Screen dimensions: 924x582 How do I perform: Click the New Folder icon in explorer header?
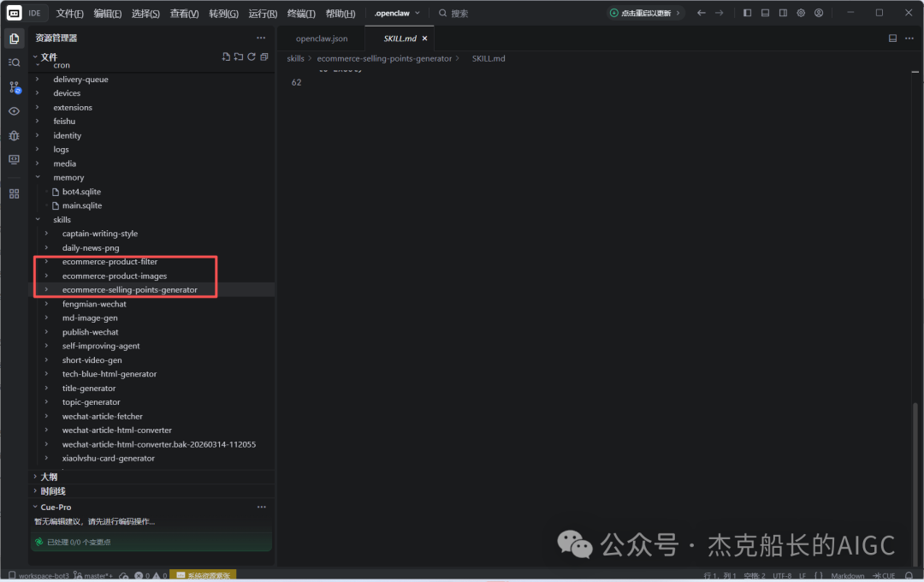(239, 56)
